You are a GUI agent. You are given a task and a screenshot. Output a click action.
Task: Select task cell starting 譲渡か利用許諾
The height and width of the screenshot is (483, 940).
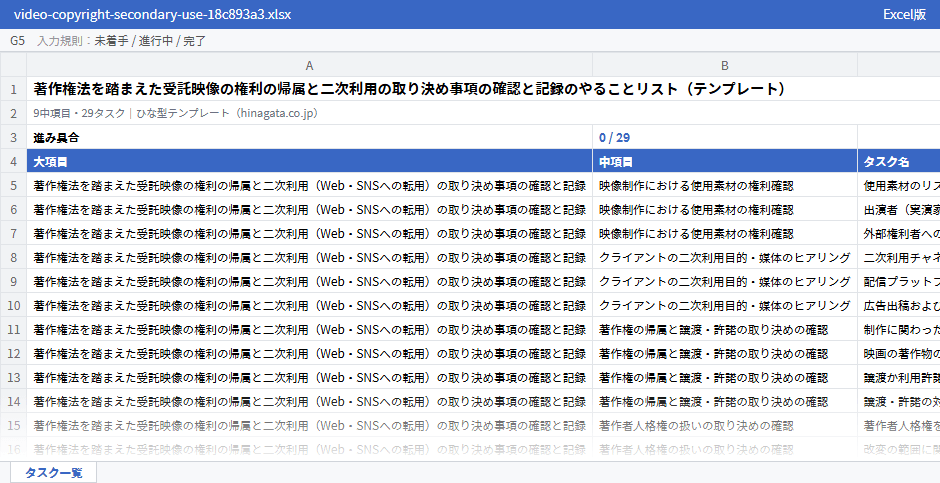click(x=899, y=377)
